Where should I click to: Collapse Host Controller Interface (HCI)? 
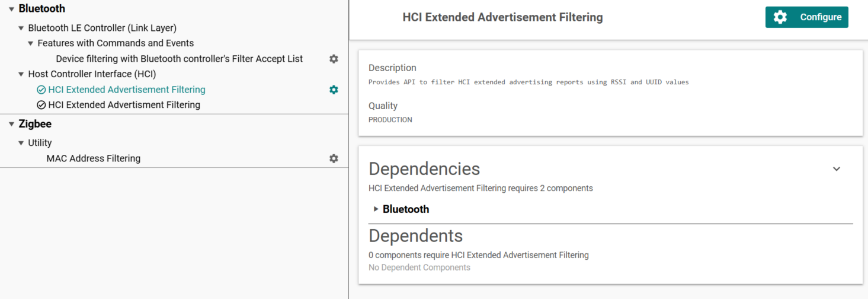(x=21, y=74)
